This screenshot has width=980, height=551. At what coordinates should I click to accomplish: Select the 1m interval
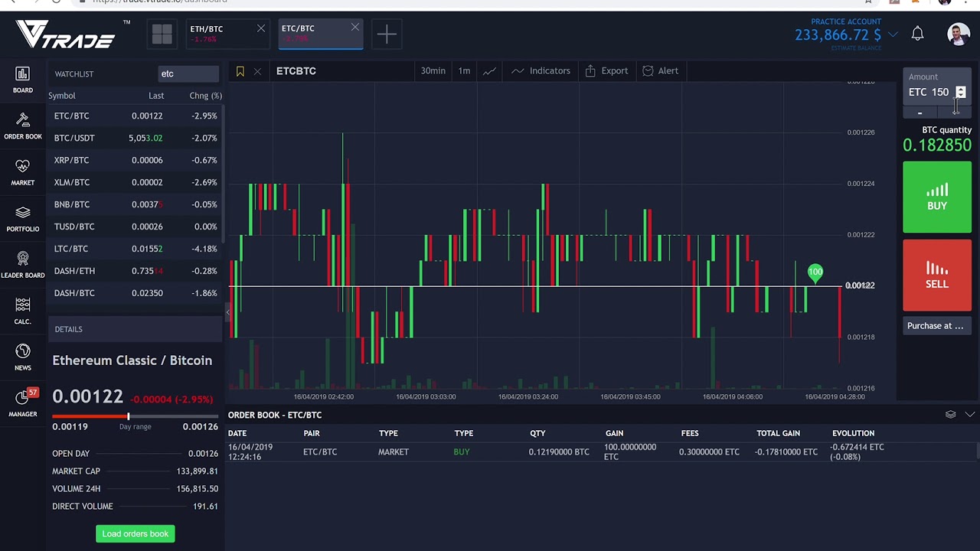(x=464, y=71)
